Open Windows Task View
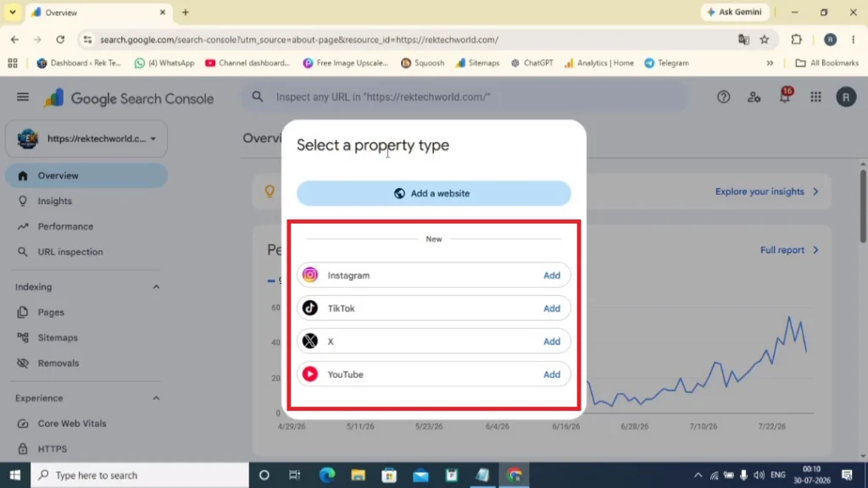 pos(294,475)
